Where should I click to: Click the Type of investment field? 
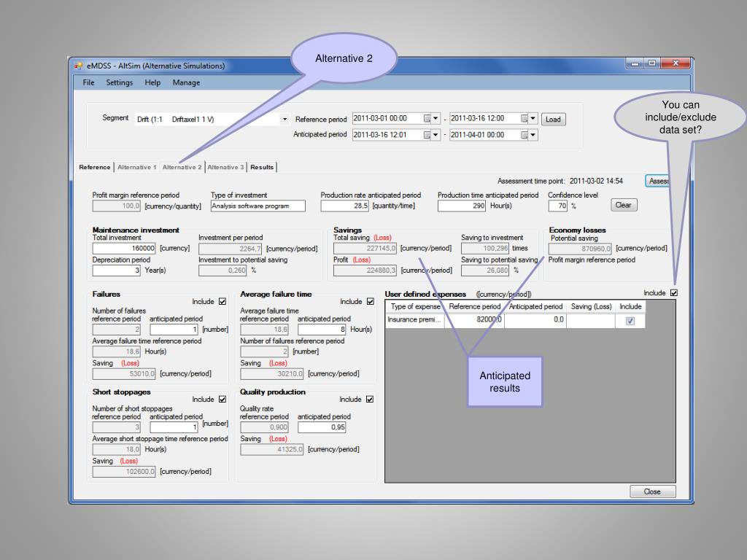258,206
